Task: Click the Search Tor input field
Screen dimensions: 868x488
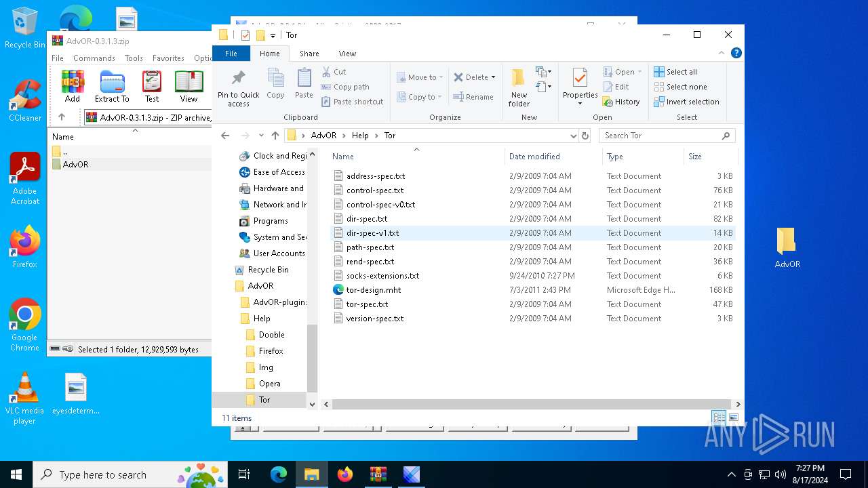Action: 661,136
